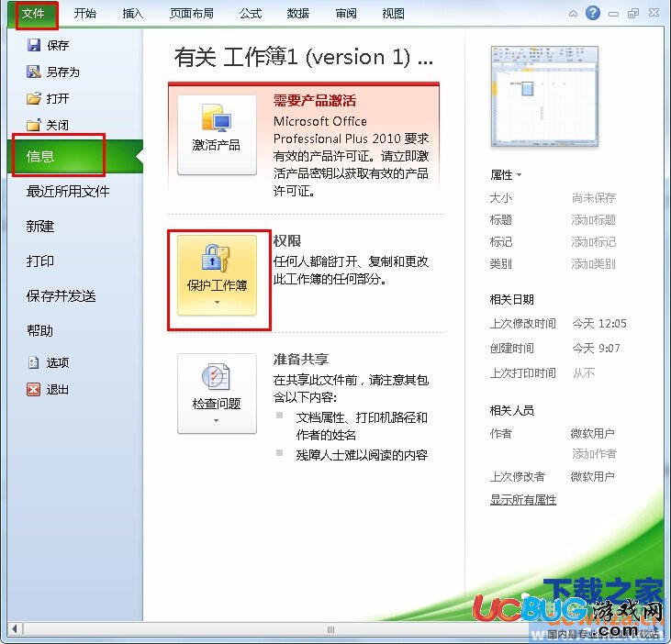Image resolution: width=671 pixels, height=644 pixels.
Task: Switch to the 审阅 (Review) tab
Action: (346, 14)
